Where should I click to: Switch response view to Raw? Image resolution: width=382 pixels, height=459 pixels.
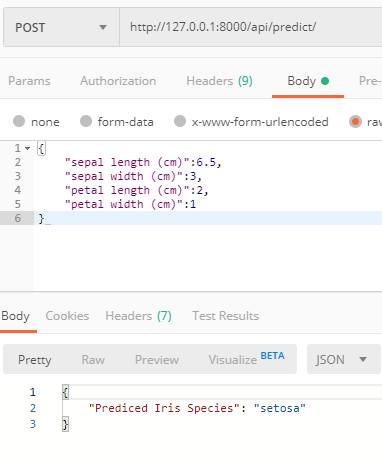(93, 359)
